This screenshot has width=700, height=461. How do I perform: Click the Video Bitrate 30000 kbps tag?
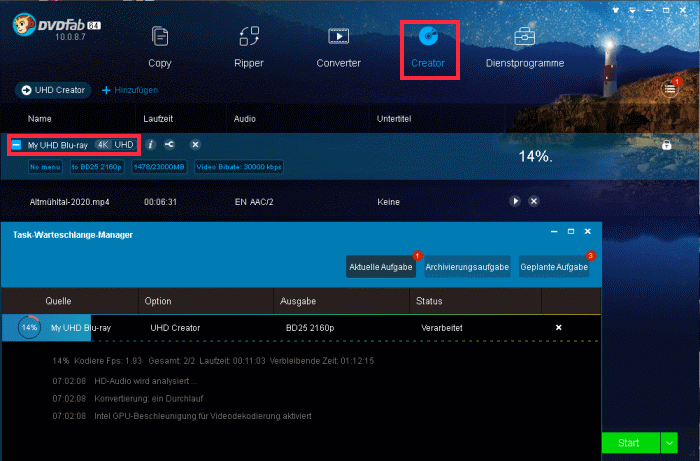239,167
